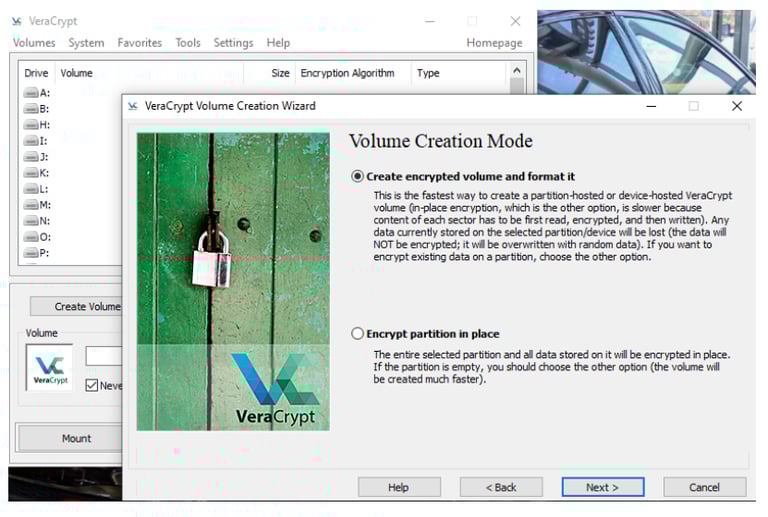This screenshot has height=517, width=768.
Task: Click the Volume column header
Action: (x=149, y=73)
